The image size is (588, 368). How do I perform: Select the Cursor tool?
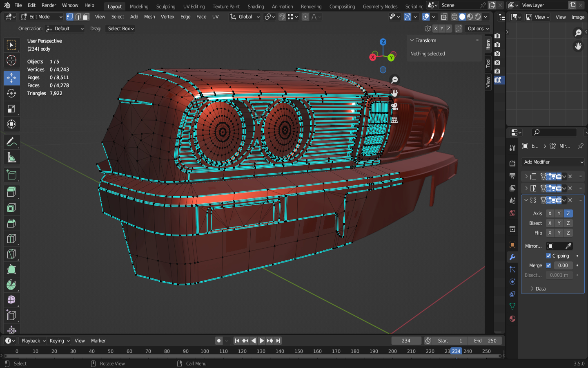(11, 61)
